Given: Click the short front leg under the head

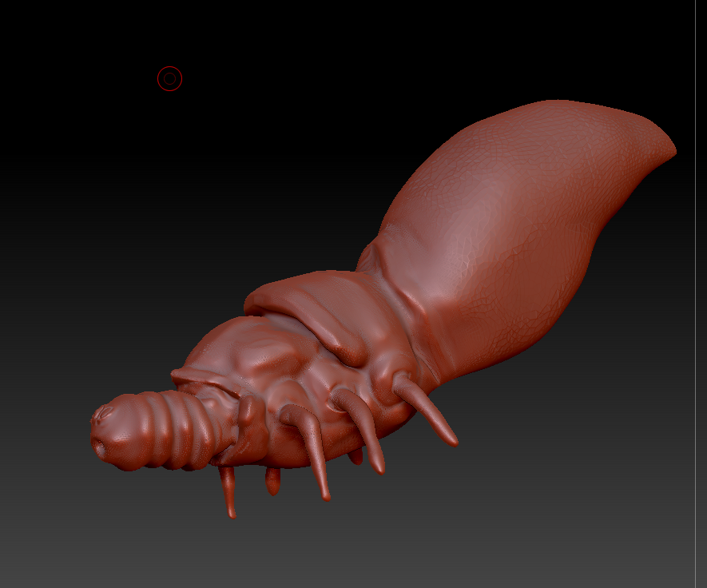Looking at the screenshot, I should click(x=228, y=492).
